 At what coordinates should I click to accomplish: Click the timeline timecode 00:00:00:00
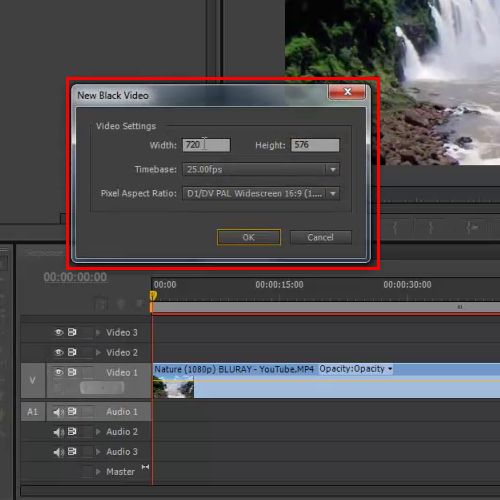[x=75, y=277]
